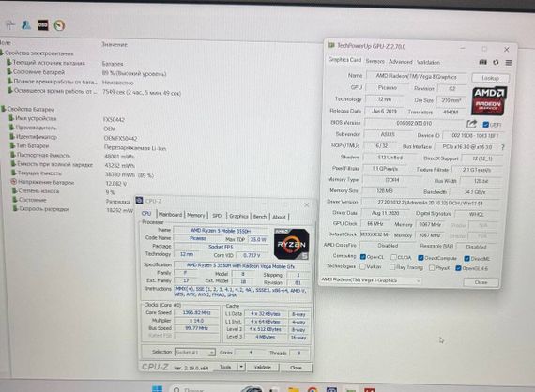Click the GPU-Z Close button
The height and width of the screenshot is (392, 535).
click(x=481, y=282)
